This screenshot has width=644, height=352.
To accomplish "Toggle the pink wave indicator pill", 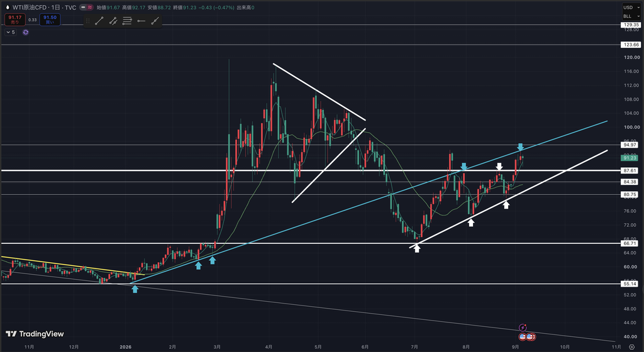I will (89, 8).
